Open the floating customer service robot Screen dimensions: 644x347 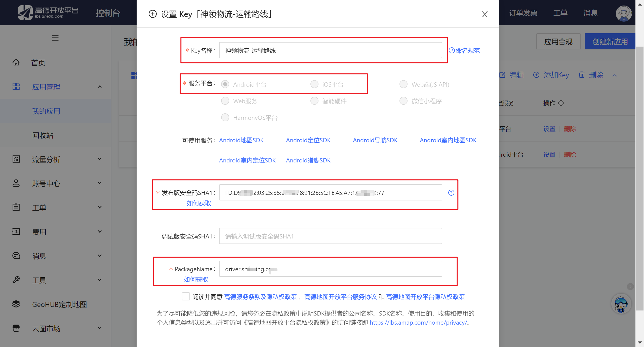(x=621, y=304)
